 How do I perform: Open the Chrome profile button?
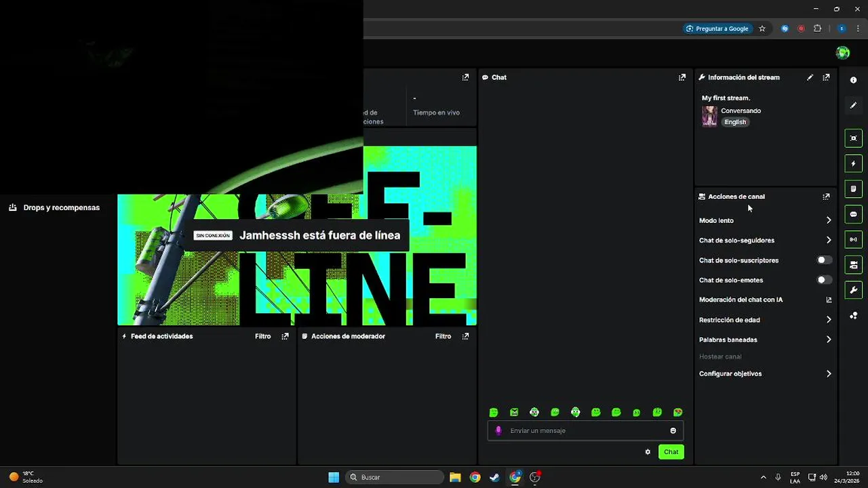coord(842,28)
